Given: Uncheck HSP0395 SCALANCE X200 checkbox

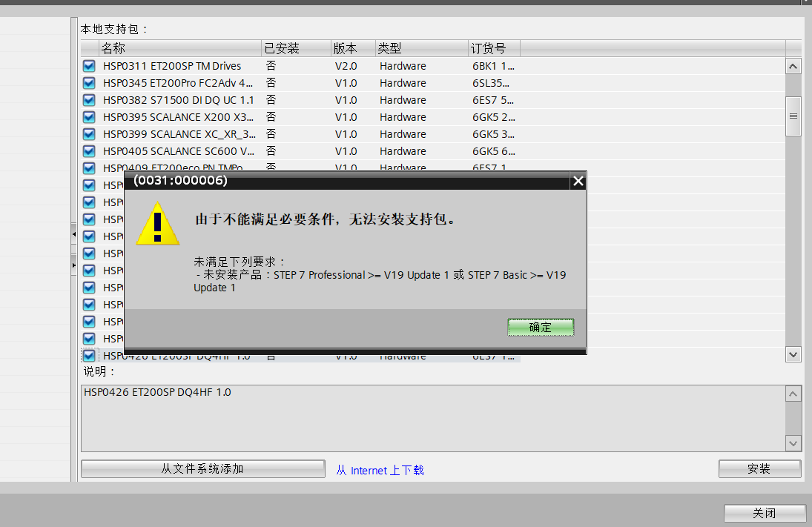Looking at the screenshot, I should point(89,118).
